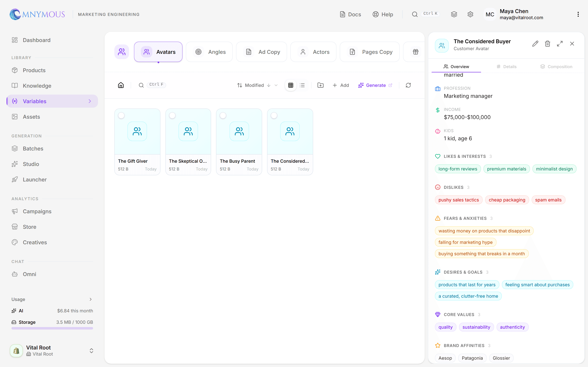Delete avatar using the trash icon
The image size is (588, 367).
(547, 44)
